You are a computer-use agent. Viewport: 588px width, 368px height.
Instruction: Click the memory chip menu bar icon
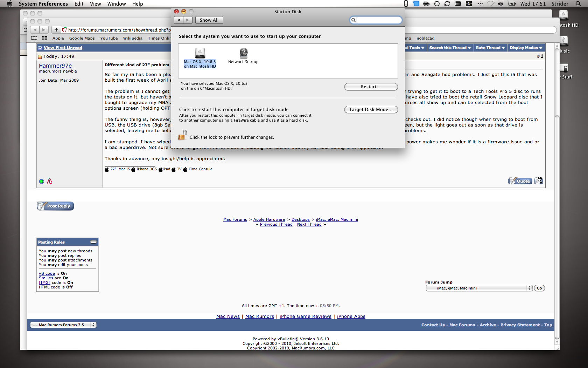458,4
